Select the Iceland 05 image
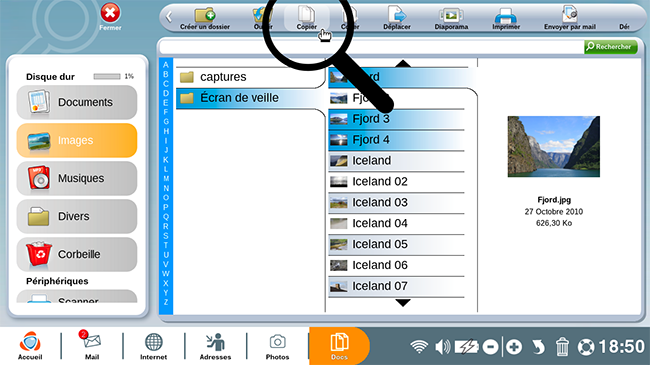This screenshot has width=650, height=365. pyautogui.click(x=396, y=244)
